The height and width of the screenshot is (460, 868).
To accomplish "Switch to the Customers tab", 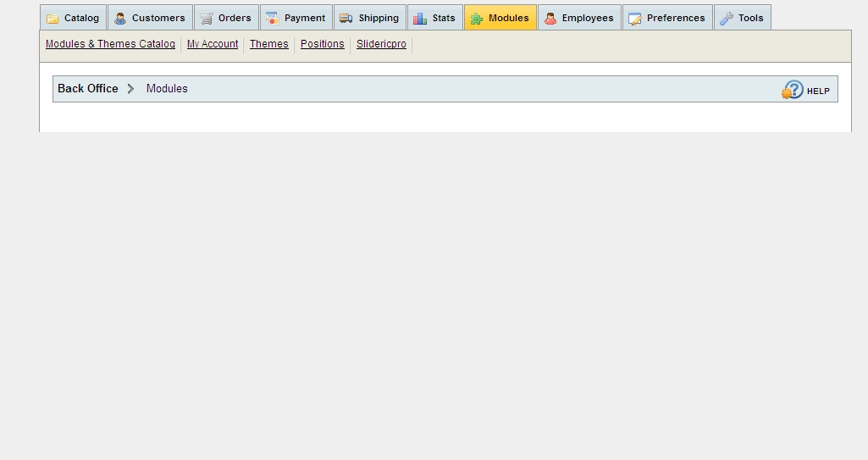I will (151, 18).
